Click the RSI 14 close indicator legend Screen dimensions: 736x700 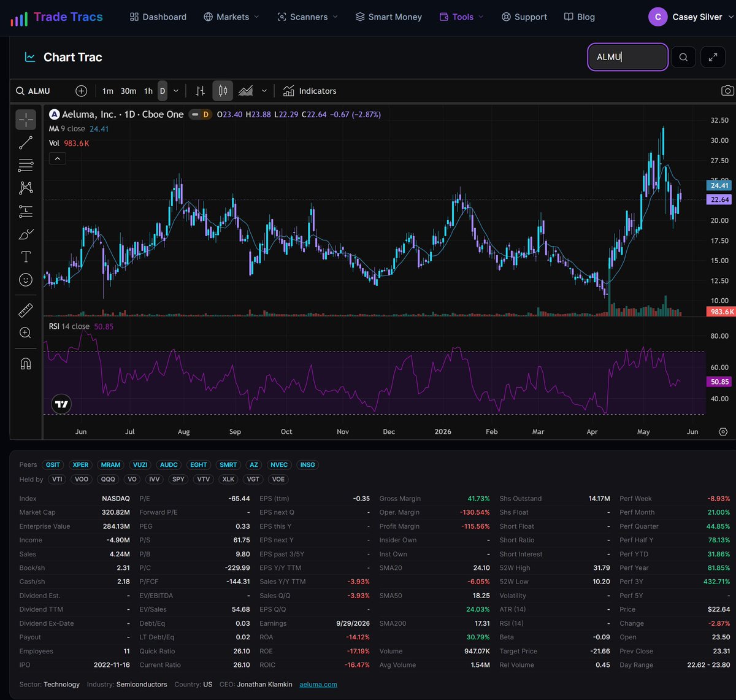click(81, 326)
